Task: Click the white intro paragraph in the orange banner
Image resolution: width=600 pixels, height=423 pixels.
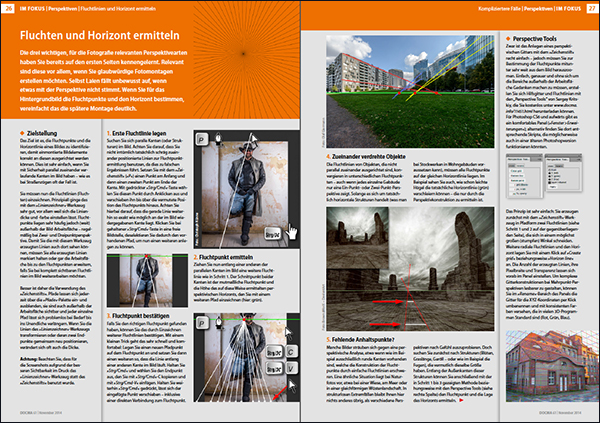Action: coord(103,80)
